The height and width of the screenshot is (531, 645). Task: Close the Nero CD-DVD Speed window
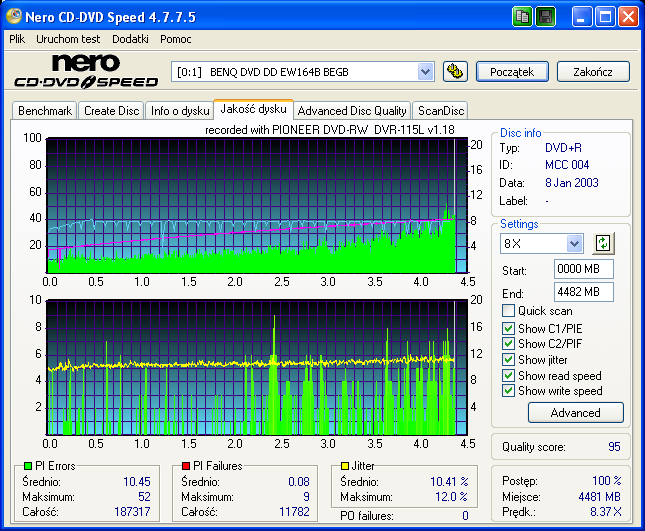click(629, 17)
